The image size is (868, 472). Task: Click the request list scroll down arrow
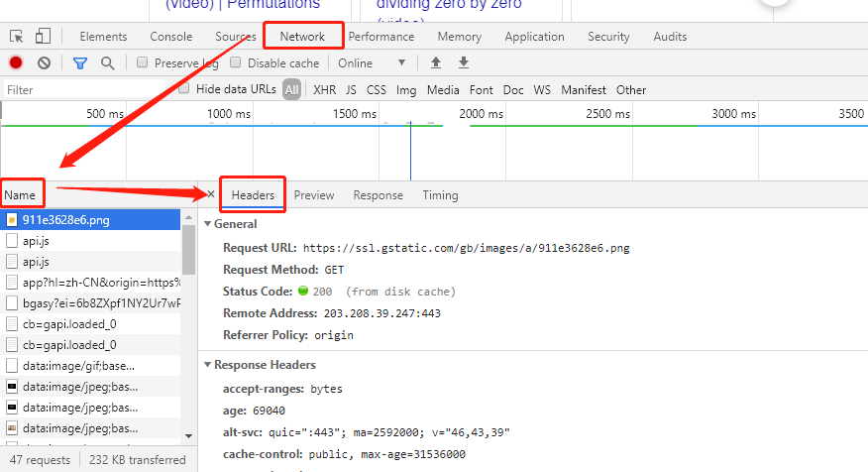point(189,436)
